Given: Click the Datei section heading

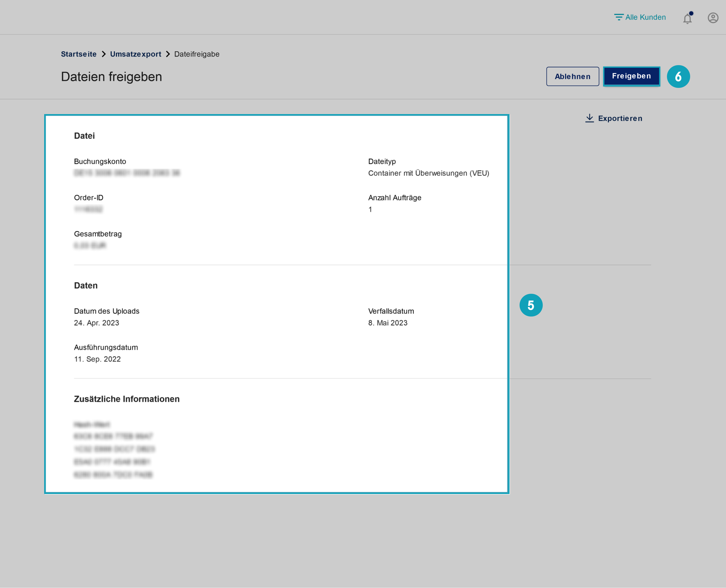Looking at the screenshot, I should [x=84, y=136].
